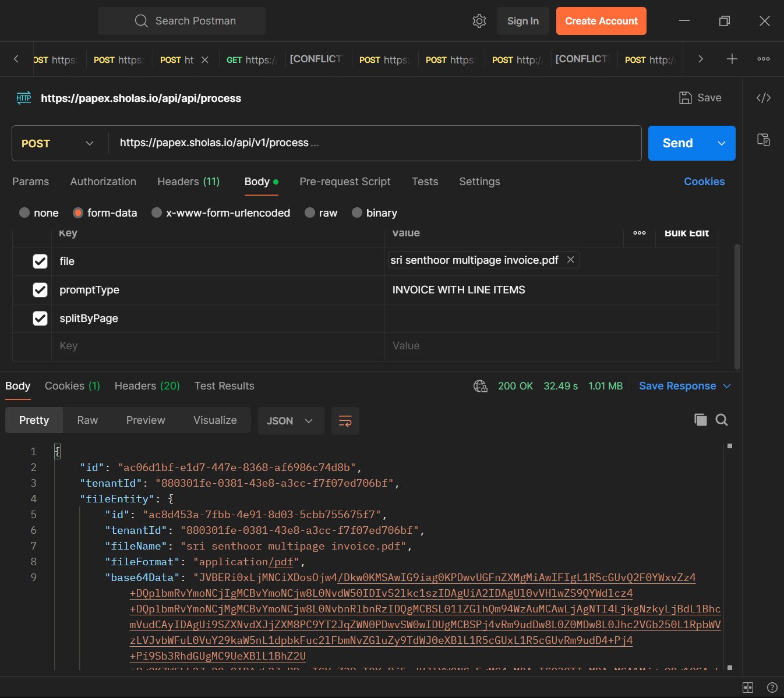Add a new request tab with plus
784x698 pixels.
(732, 59)
